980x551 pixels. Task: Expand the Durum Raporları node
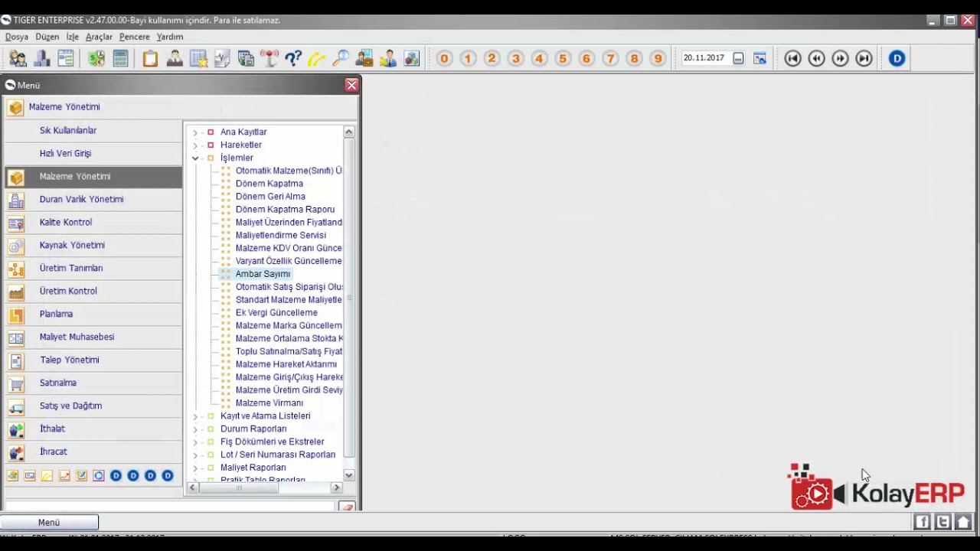(x=195, y=429)
